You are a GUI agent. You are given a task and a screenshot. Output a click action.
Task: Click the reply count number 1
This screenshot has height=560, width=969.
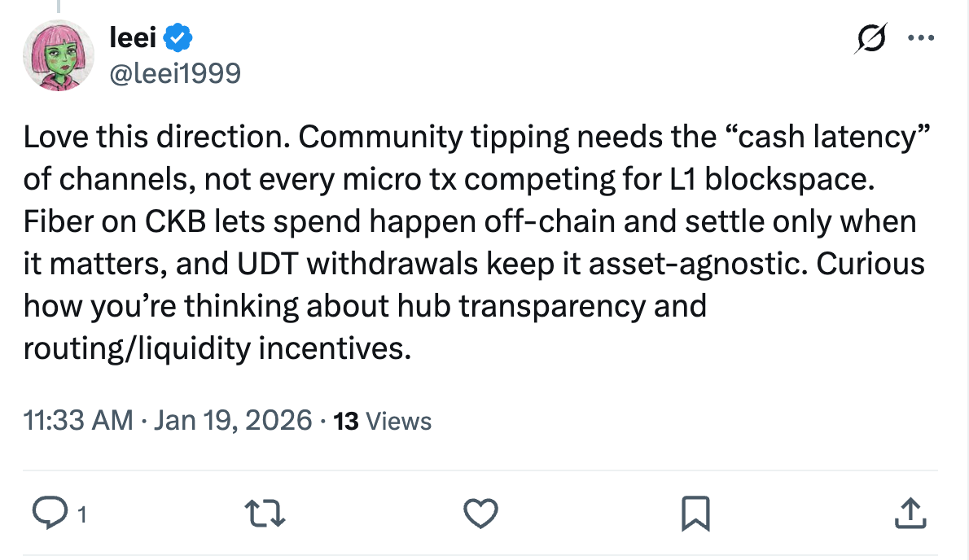click(81, 514)
